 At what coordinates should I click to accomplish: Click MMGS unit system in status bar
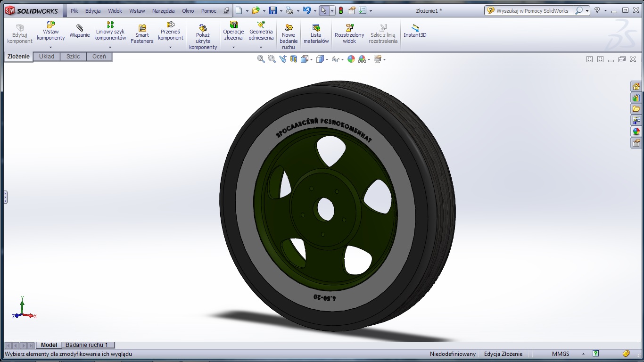tap(561, 354)
